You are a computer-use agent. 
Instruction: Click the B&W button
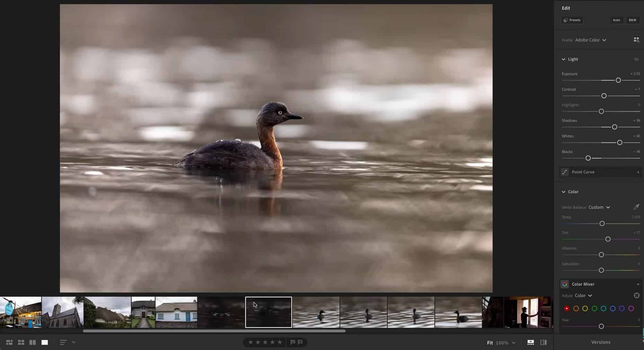(x=632, y=20)
